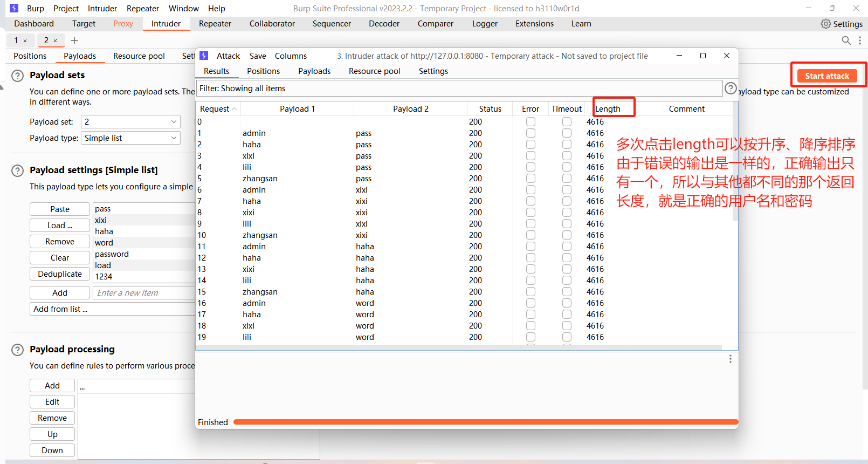The image size is (868, 464).
Task: Open Payload processing help icon
Action: click(18, 350)
